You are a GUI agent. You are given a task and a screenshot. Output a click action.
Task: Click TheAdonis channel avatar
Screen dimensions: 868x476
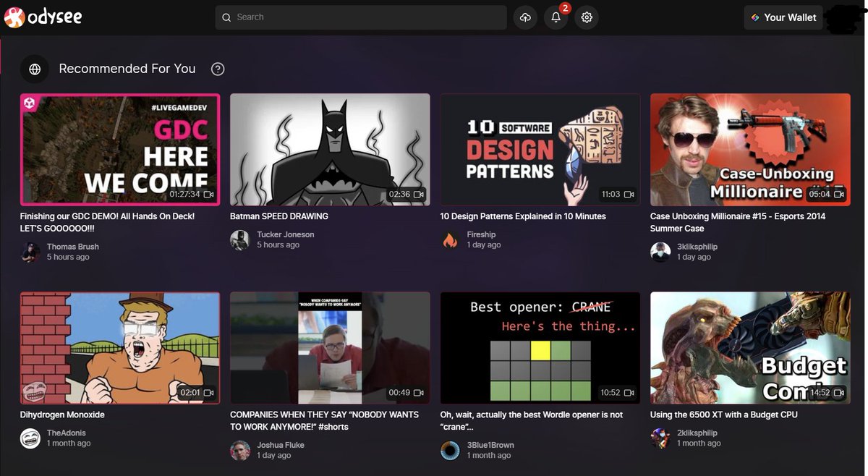30,438
